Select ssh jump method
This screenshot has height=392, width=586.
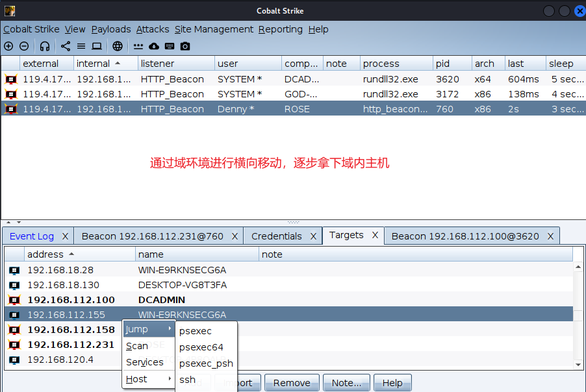point(207,380)
